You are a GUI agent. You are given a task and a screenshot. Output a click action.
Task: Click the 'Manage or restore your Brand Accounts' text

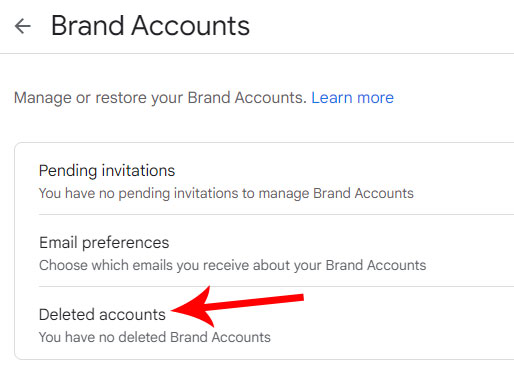point(160,98)
